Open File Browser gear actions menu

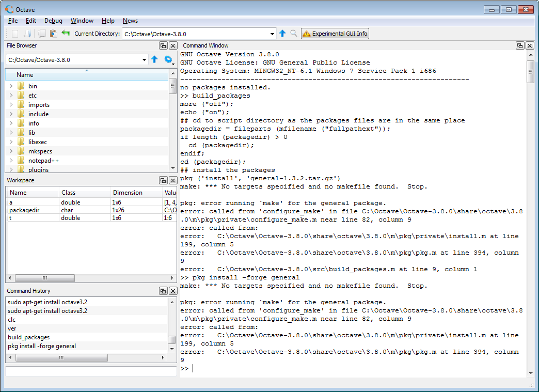pos(168,60)
